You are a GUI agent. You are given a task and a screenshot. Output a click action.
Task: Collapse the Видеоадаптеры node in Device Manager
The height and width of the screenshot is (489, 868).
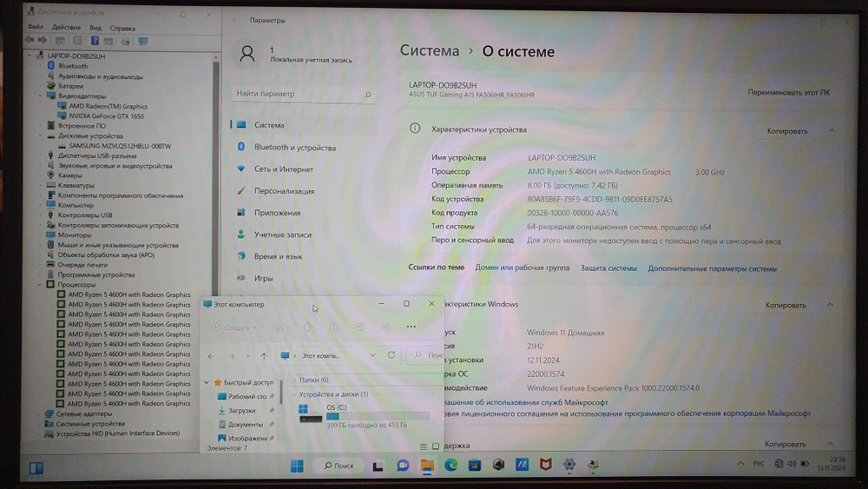pos(41,96)
